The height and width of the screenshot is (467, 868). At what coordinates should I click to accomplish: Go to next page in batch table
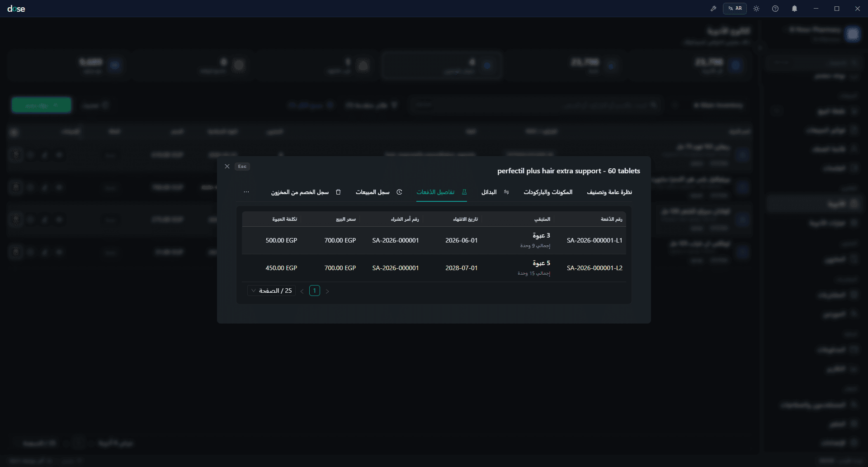click(327, 291)
